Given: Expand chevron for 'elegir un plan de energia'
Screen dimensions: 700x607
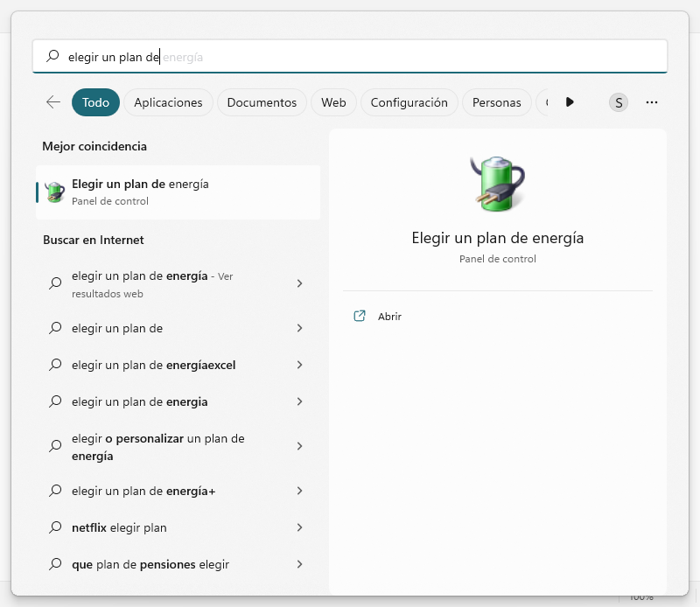Looking at the screenshot, I should pos(299,401).
